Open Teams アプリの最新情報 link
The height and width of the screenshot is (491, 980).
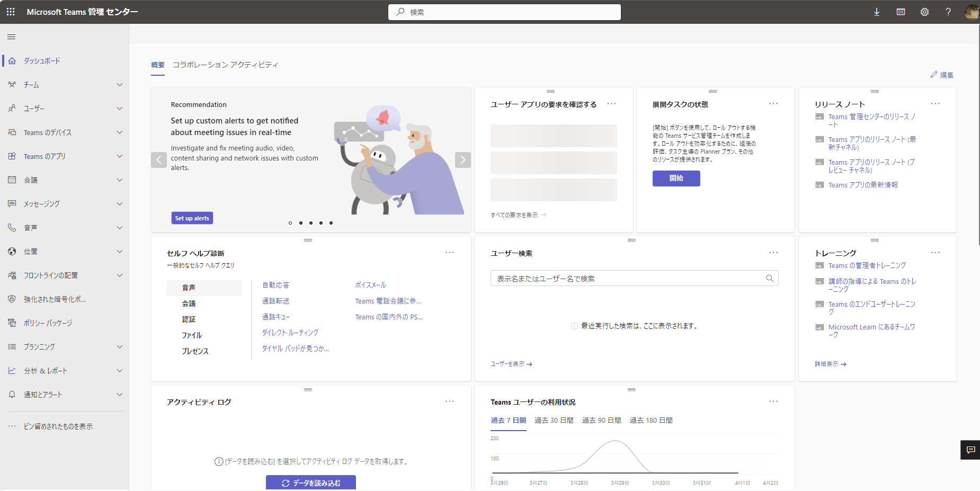(x=863, y=185)
